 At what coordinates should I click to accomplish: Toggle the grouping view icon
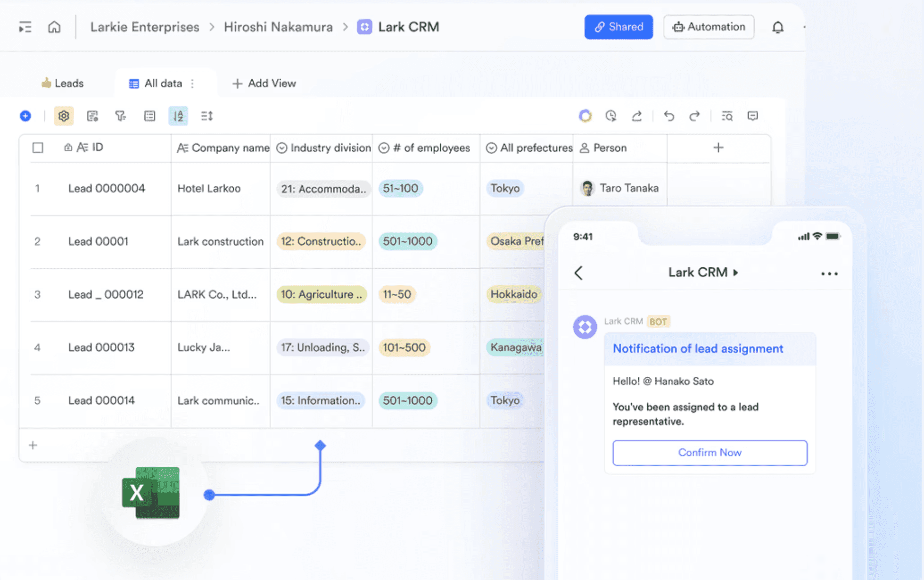point(149,116)
